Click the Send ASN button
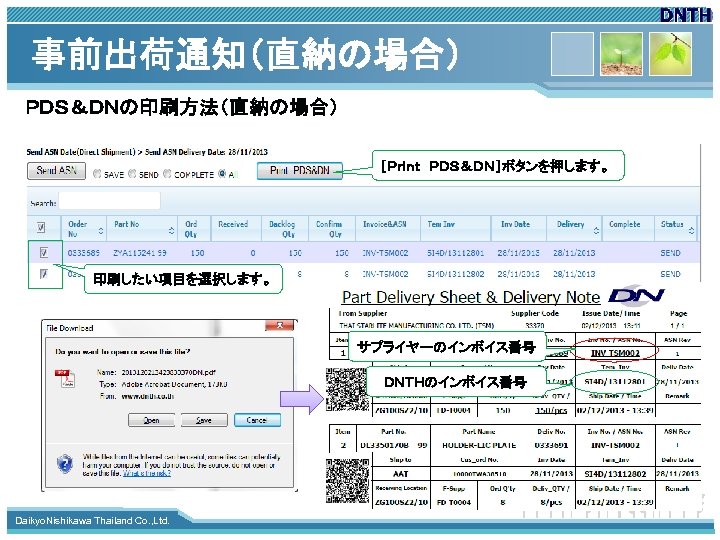The width and height of the screenshot is (720, 540). 56,171
